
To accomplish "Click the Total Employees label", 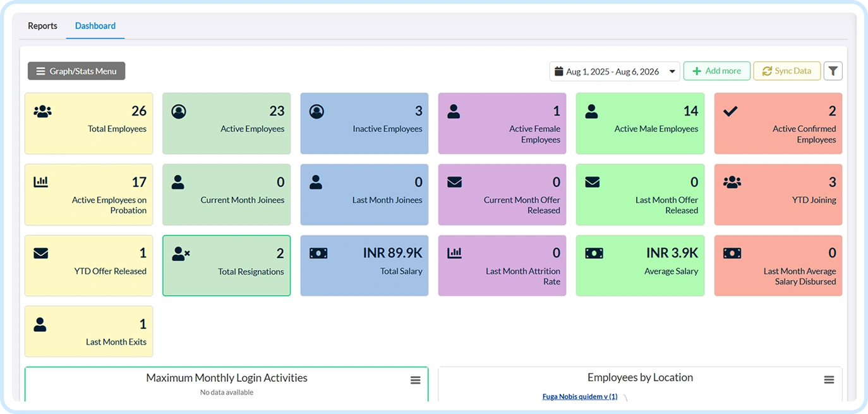I will point(117,129).
